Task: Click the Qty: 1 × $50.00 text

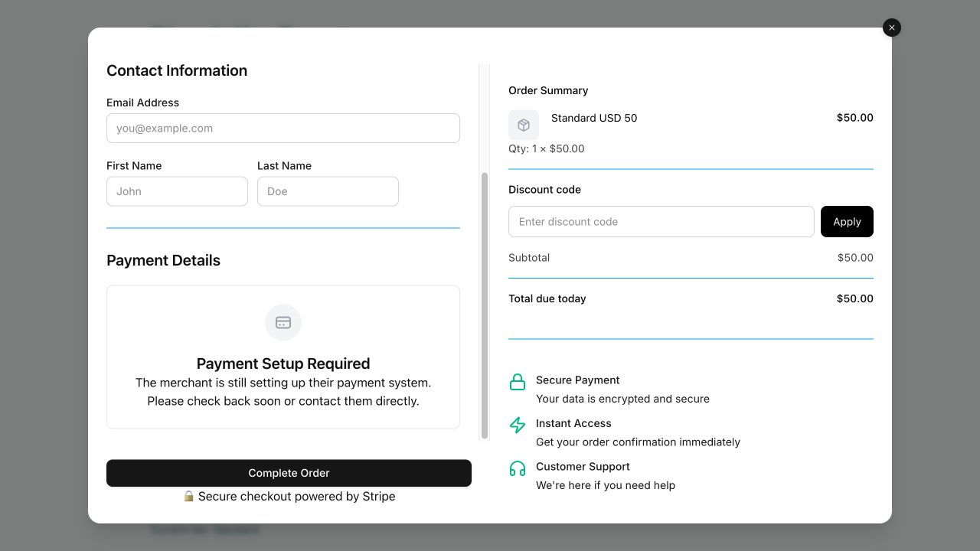Action: click(547, 148)
